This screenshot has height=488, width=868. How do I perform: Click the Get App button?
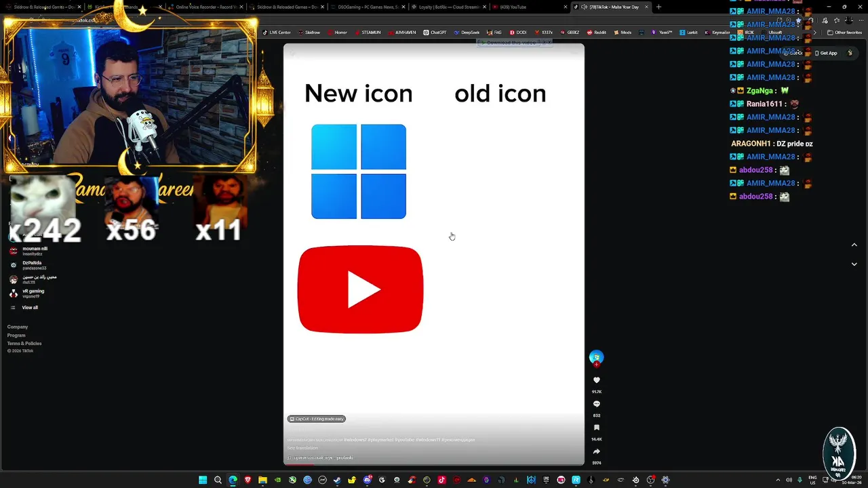tap(826, 53)
